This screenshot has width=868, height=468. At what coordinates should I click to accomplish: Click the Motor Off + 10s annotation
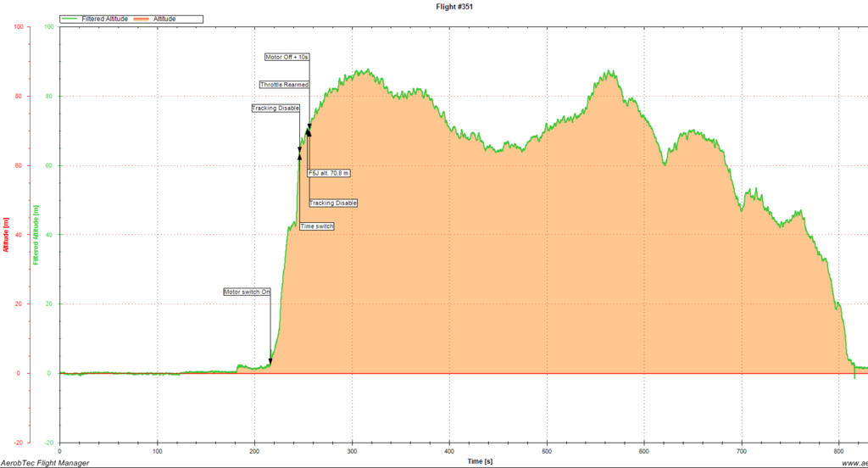[x=287, y=57]
